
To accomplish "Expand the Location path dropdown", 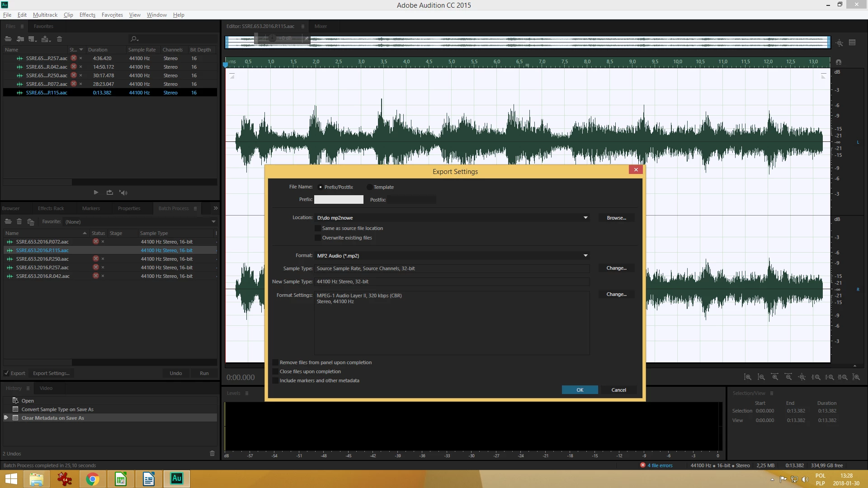I will tap(585, 218).
